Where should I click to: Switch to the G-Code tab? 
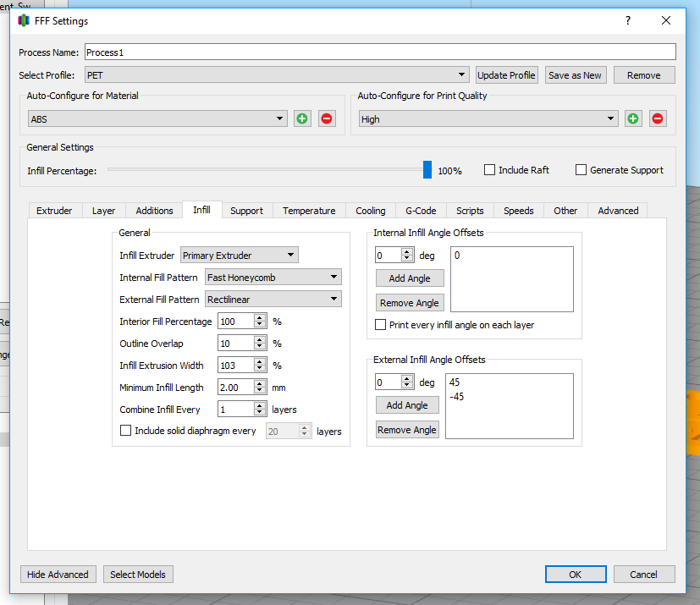click(421, 211)
